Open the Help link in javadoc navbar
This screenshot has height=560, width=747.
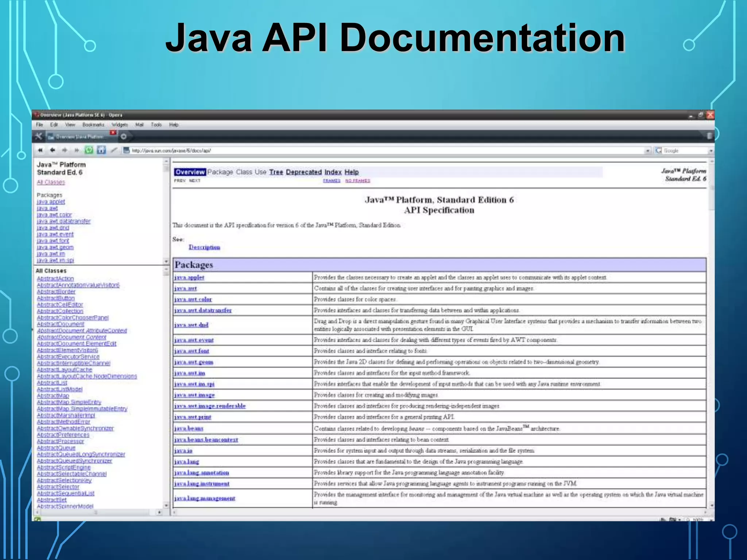pyautogui.click(x=352, y=172)
